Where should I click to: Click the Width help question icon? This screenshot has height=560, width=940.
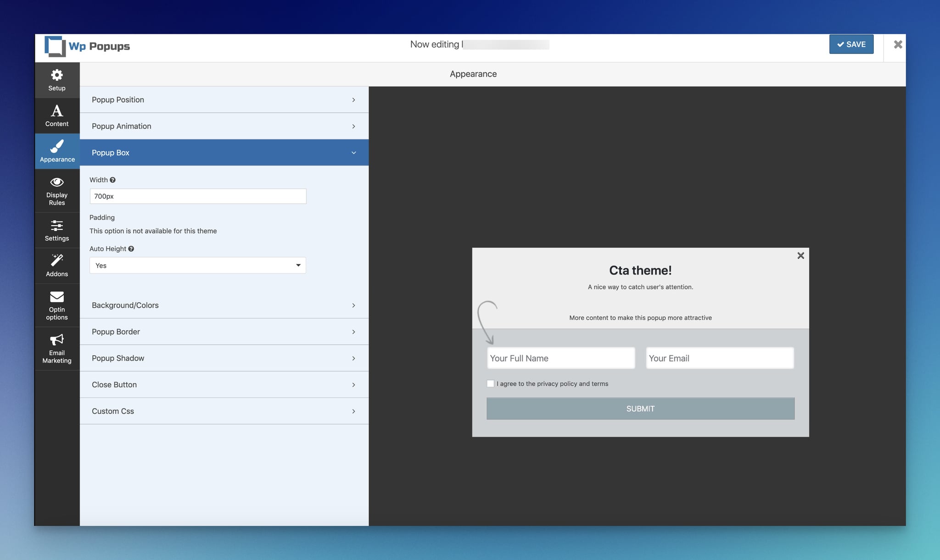(x=112, y=180)
